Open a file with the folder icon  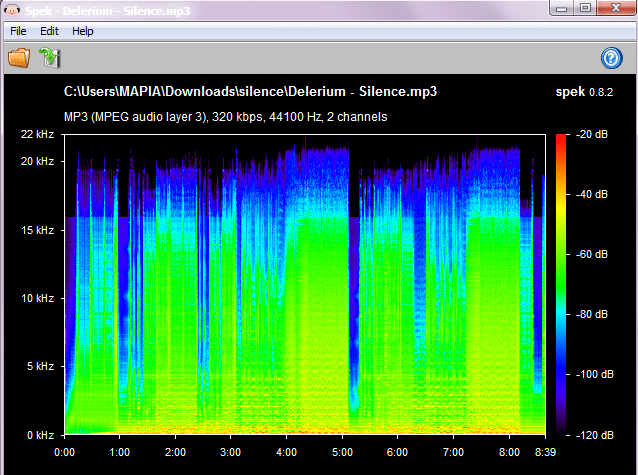[x=19, y=58]
